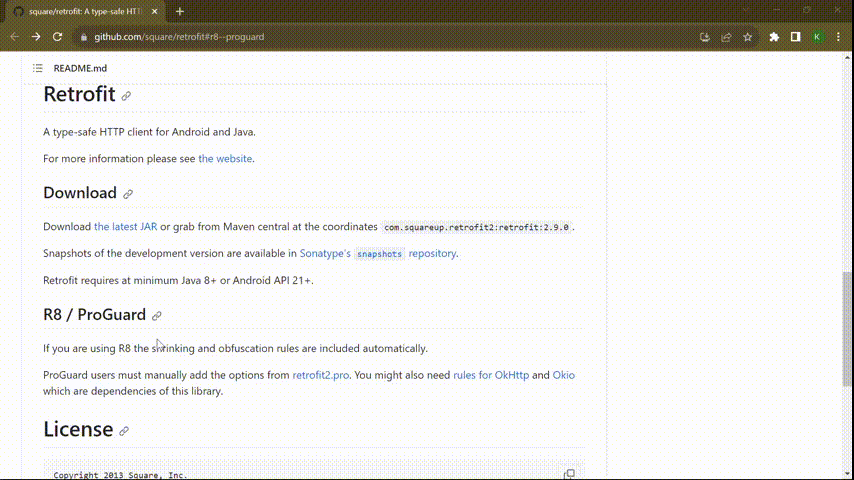
Task: View site information via the lock icon
Action: coord(83,37)
